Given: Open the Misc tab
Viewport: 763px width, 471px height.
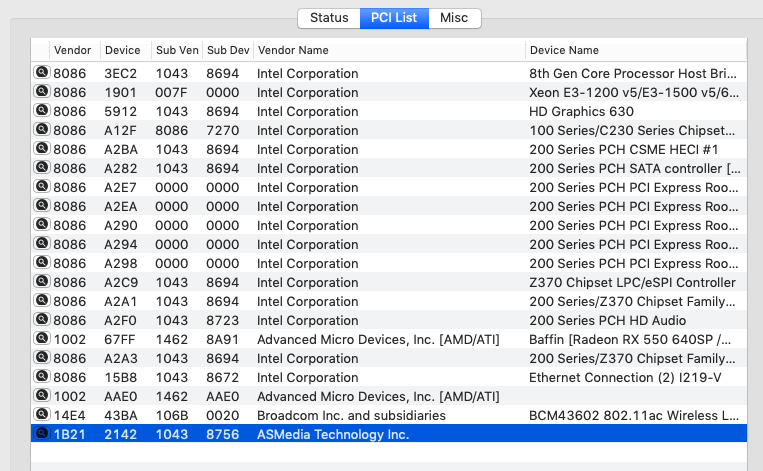Looking at the screenshot, I should coord(454,18).
